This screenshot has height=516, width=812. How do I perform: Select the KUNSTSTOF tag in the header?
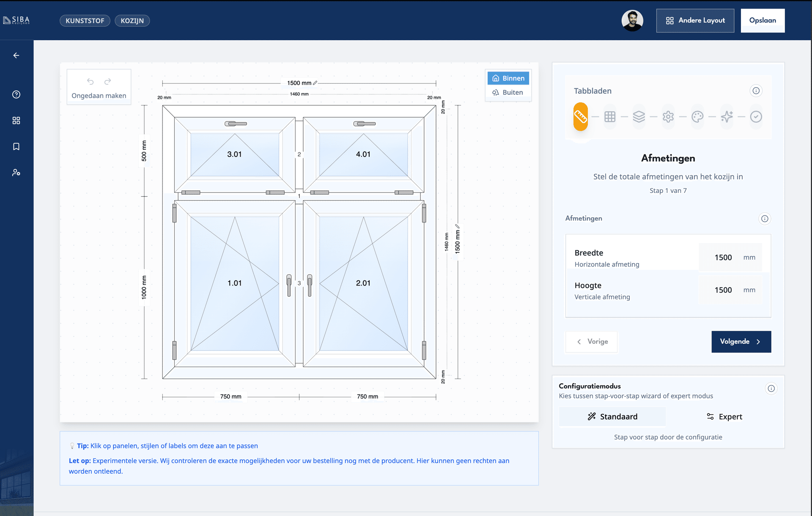click(x=85, y=20)
